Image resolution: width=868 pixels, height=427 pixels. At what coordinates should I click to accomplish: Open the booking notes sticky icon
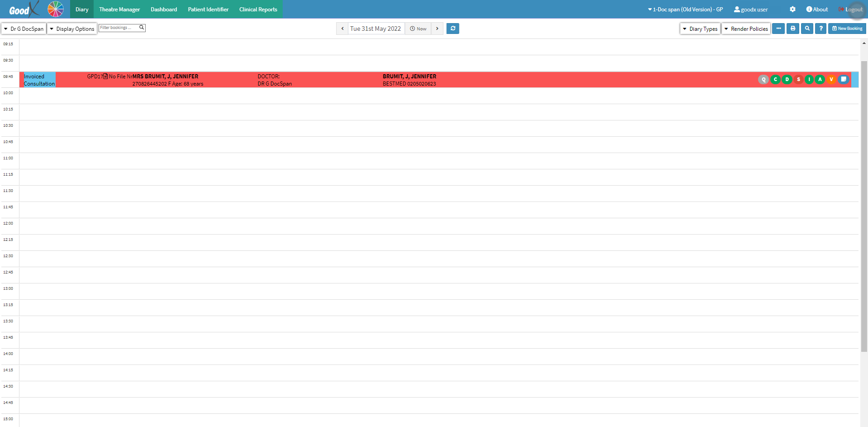coord(844,79)
